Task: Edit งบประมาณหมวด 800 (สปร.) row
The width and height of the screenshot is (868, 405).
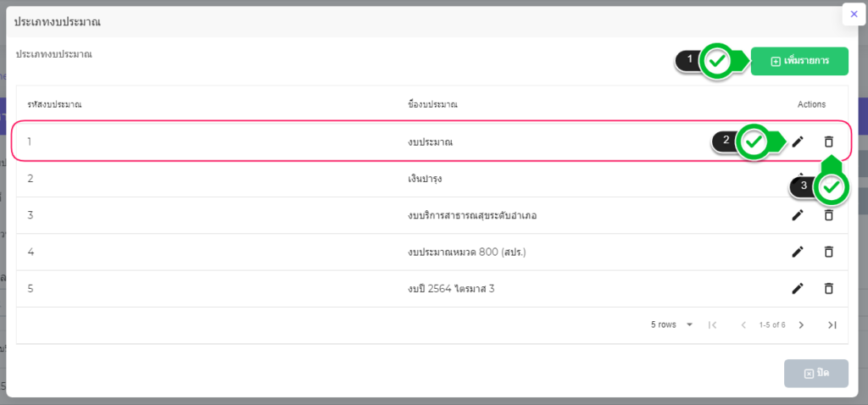Action: (798, 252)
